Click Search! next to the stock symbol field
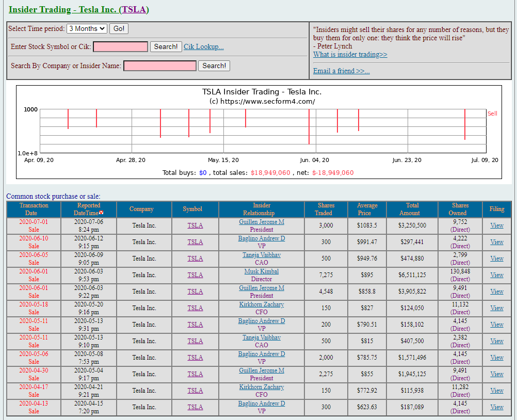 tap(166, 47)
